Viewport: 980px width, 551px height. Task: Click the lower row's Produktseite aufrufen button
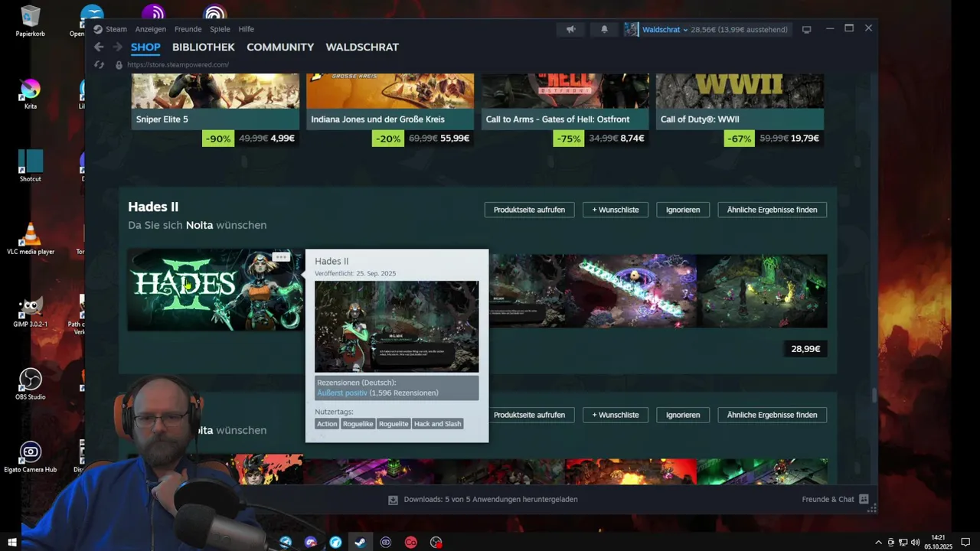click(529, 415)
